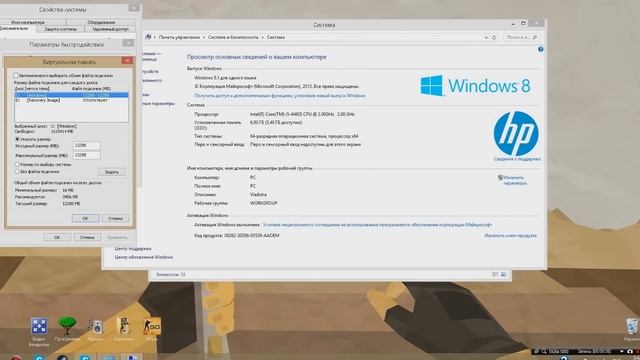Click OK in Параметры быстродействия dialog

(57, 237)
